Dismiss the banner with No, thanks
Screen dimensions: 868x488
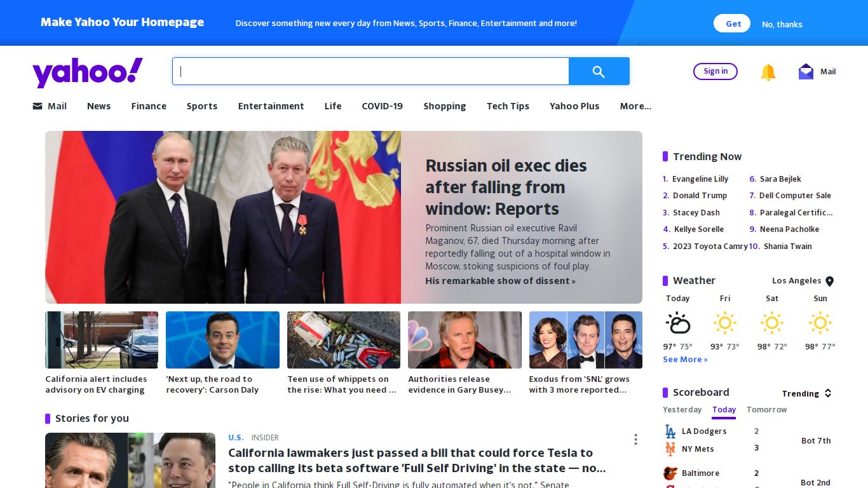[782, 24]
